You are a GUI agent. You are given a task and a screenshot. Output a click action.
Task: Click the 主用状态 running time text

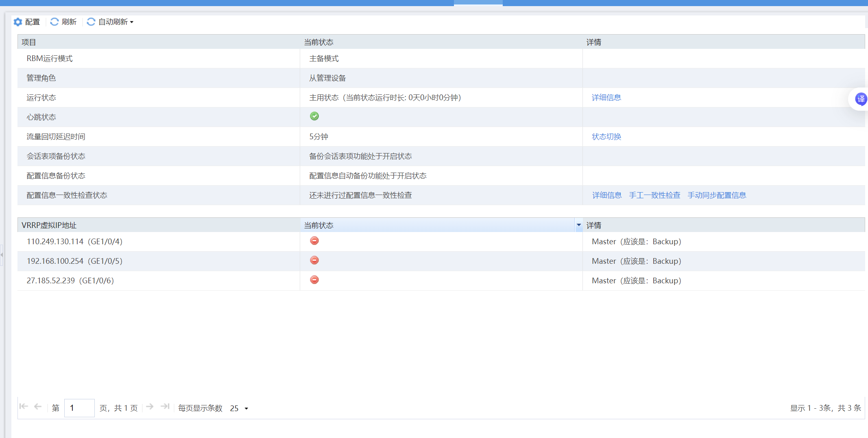385,98
